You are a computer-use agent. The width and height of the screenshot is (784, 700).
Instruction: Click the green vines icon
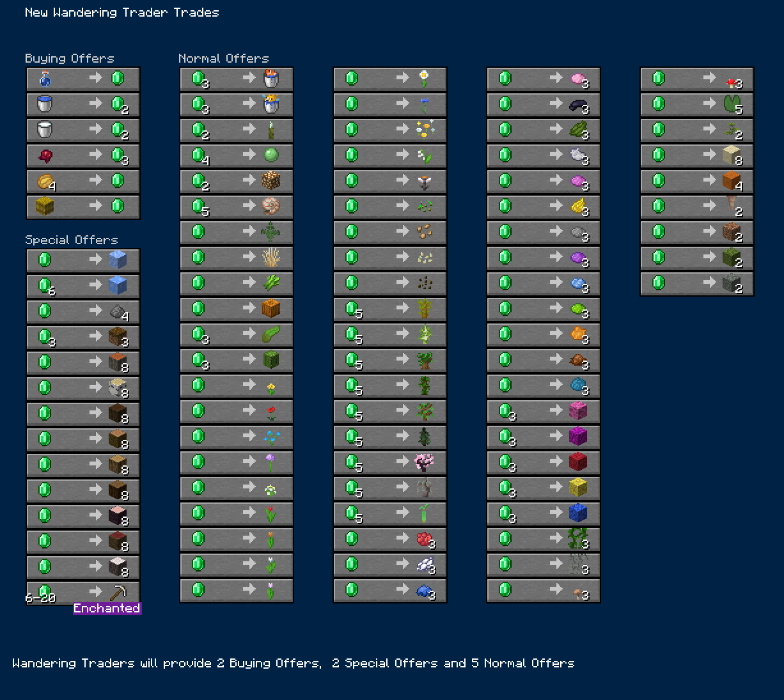[x=578, y=539]
